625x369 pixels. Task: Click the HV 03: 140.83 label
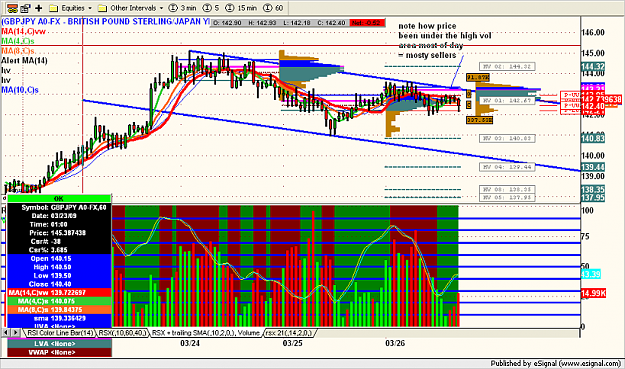click(x=507, y=138)
